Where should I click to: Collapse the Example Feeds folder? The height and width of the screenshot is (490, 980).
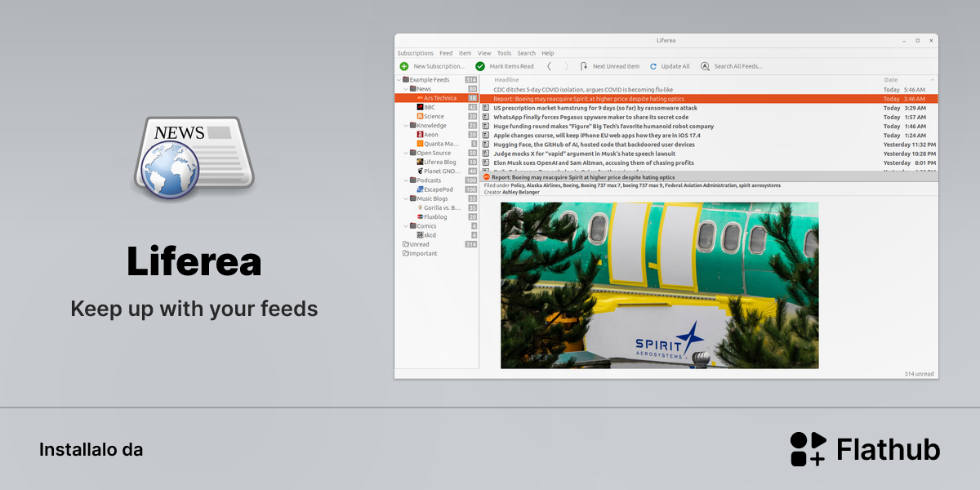pos(399,80)
